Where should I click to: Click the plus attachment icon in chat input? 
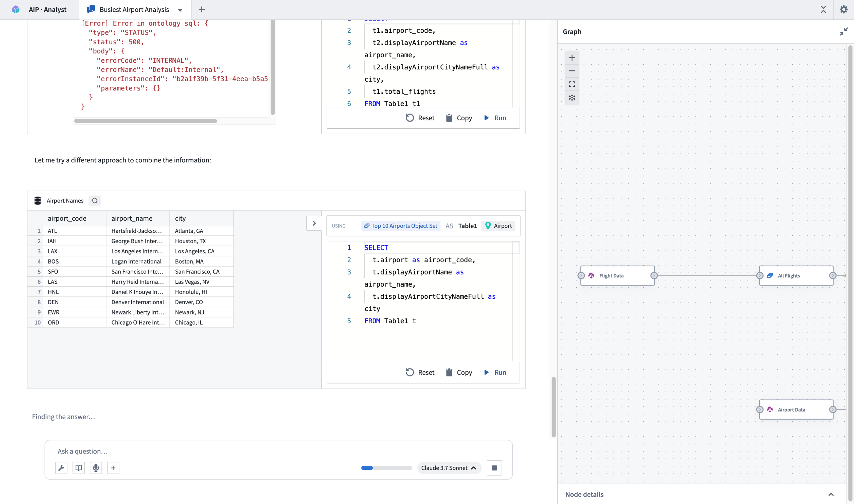pos(113,467)
